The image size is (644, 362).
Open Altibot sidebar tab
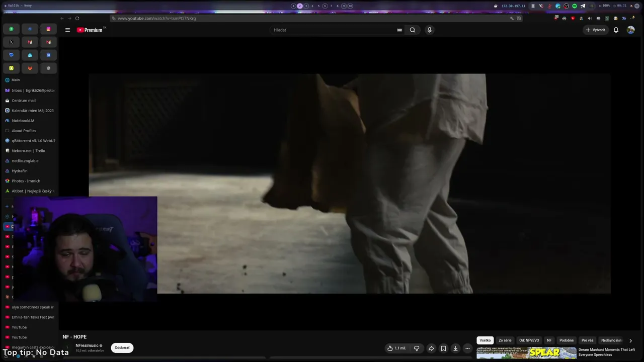point(30,191)
